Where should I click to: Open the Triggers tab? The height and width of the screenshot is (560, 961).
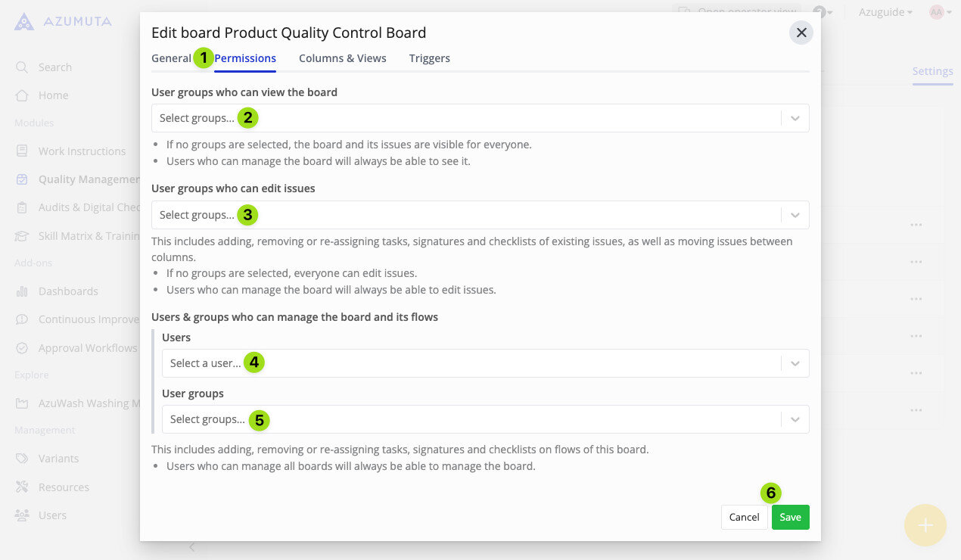click(429, 58)
